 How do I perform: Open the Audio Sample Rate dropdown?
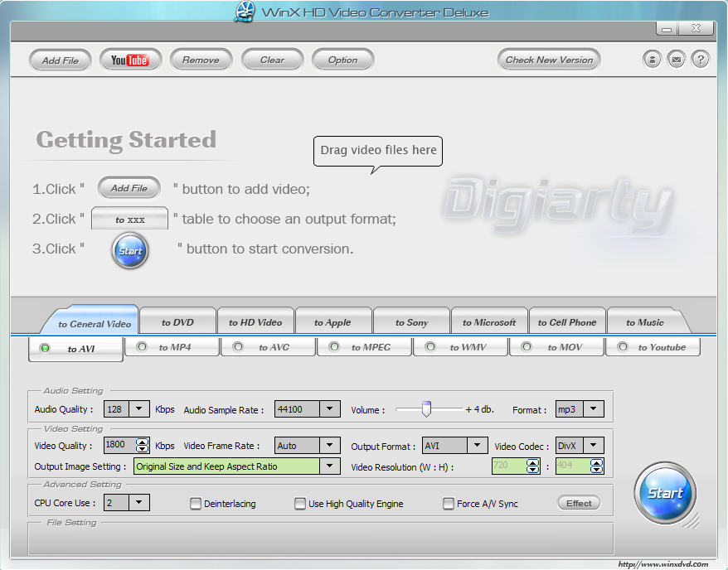330,409
